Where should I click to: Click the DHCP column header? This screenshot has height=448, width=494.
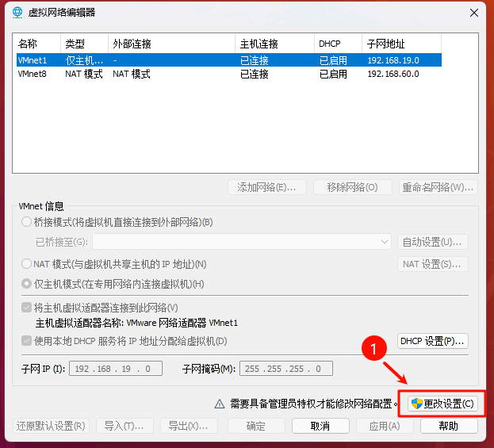(x=338, y=44)
